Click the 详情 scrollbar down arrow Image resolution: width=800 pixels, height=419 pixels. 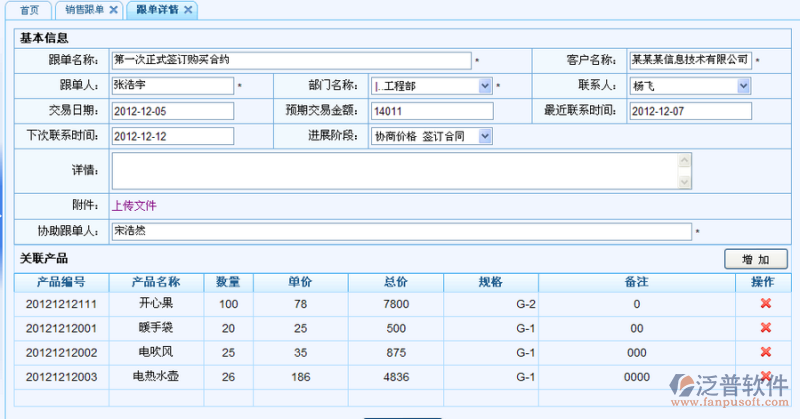click(x=685, y=182)
